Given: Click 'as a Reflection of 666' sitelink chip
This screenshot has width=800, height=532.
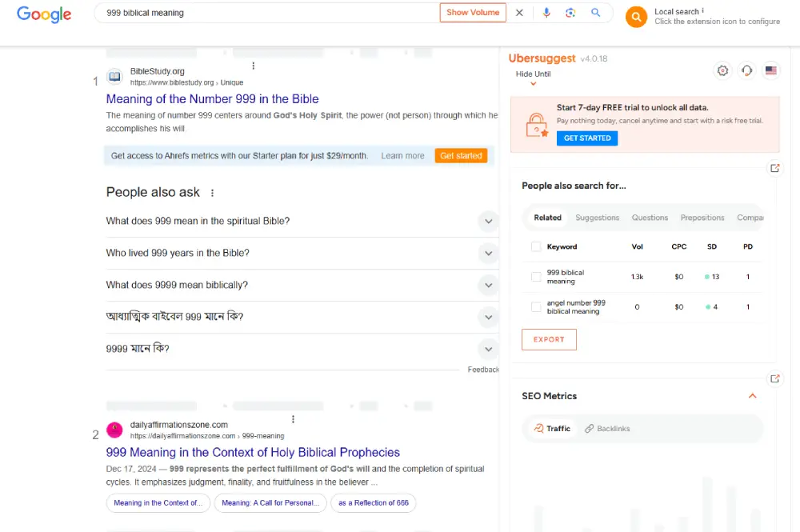Looking at the screenshot, I should click(374, 503).
